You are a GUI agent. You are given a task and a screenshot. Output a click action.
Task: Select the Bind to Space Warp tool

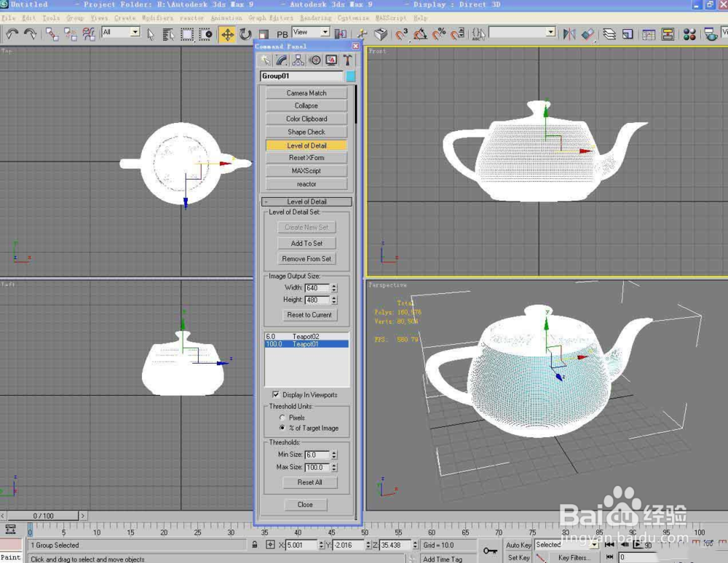[88, 34]
